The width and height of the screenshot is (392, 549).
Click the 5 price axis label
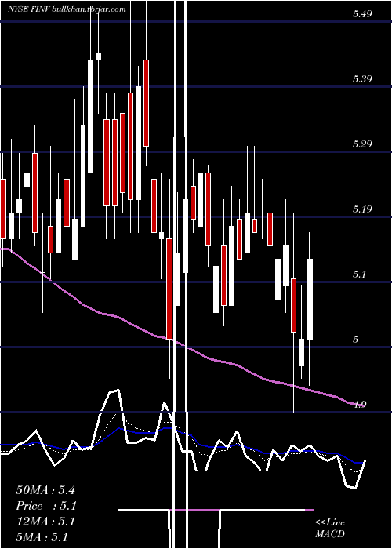(356, 340)
